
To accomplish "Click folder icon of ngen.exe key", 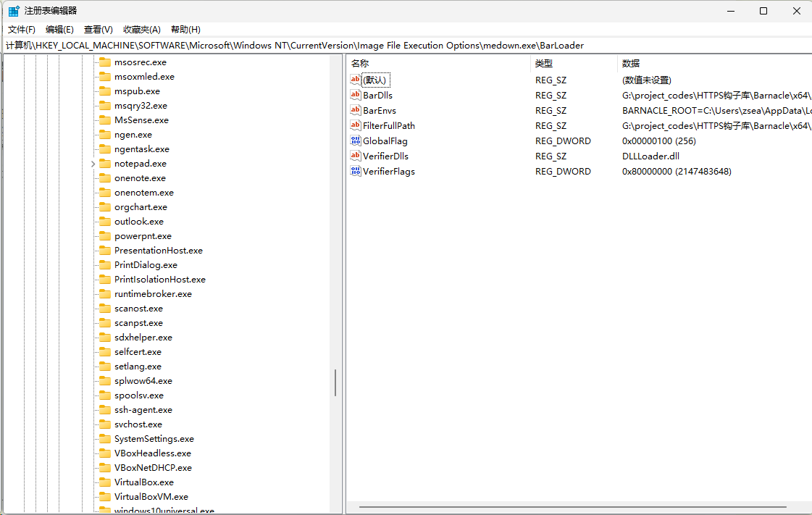I will coord(105,135).
